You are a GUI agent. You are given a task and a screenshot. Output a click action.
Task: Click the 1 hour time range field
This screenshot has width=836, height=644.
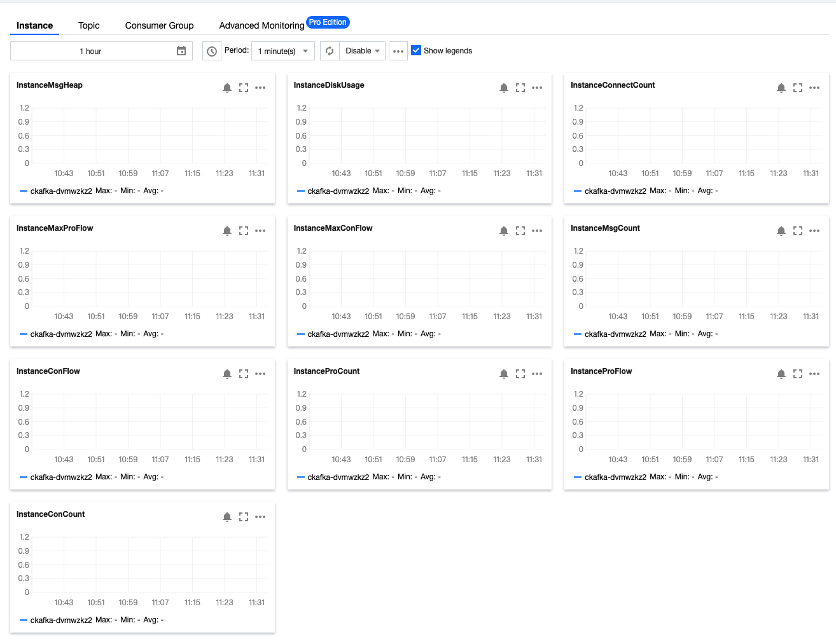90,51
